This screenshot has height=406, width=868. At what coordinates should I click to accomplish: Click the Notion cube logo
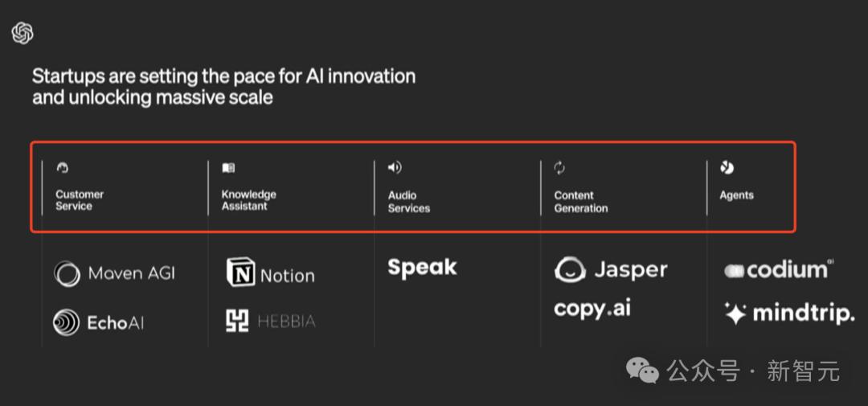coord(240,273)
